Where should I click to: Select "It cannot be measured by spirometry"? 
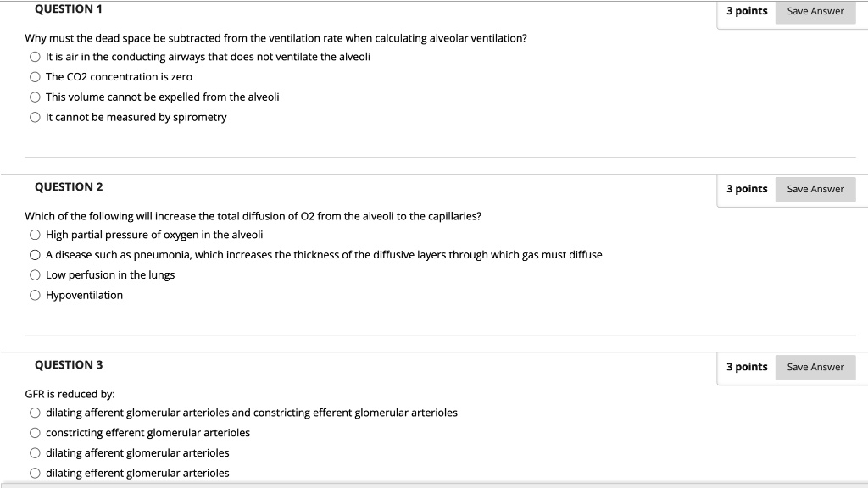click(x=35, y=117)
